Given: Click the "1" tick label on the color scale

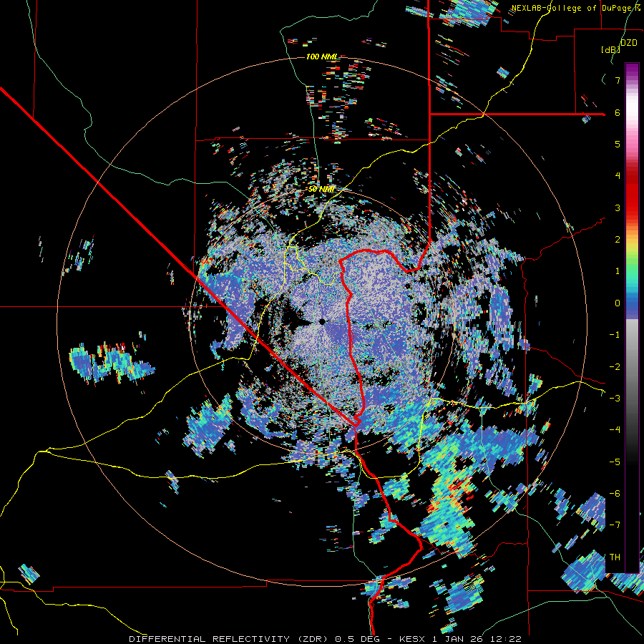Looking at the screenshot, I should tap(618, 271).
